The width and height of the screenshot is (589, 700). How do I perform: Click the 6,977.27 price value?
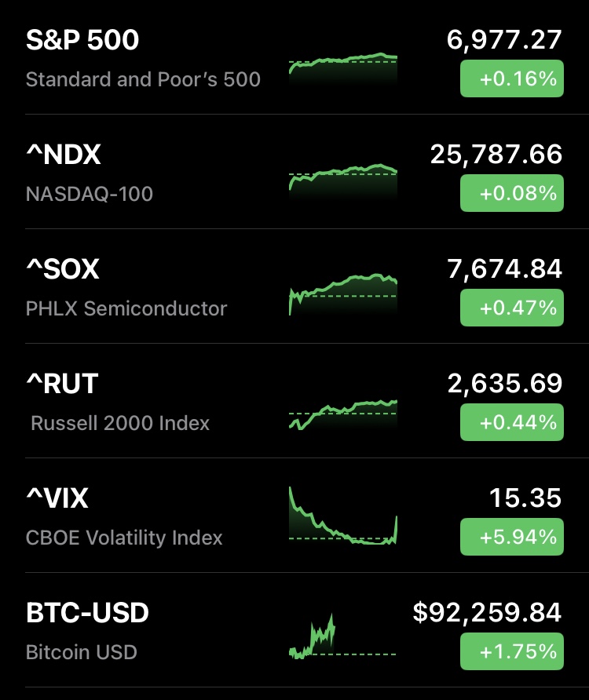[x=504, y=40]
